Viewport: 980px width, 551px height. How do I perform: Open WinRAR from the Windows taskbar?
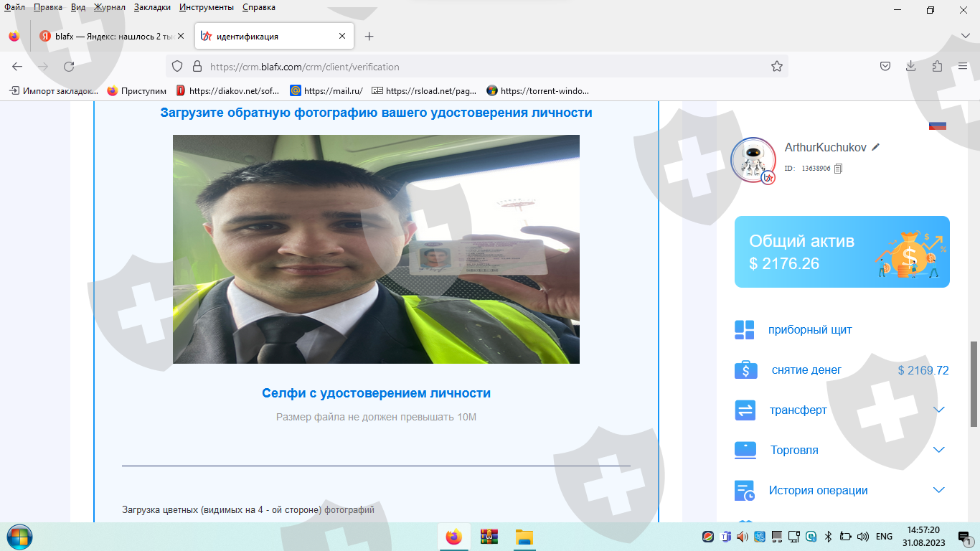pyautogui.click(x=489, y=537)
